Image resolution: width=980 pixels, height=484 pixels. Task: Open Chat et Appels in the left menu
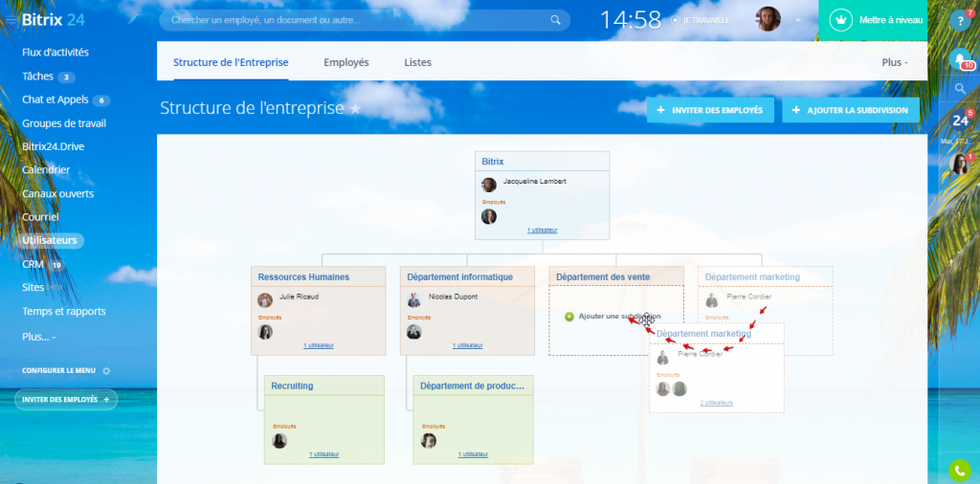(56, 99)
